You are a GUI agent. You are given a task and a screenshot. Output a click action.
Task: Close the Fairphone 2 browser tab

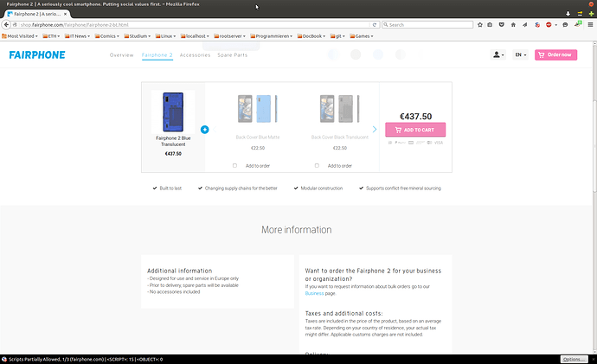pos(65,14)
